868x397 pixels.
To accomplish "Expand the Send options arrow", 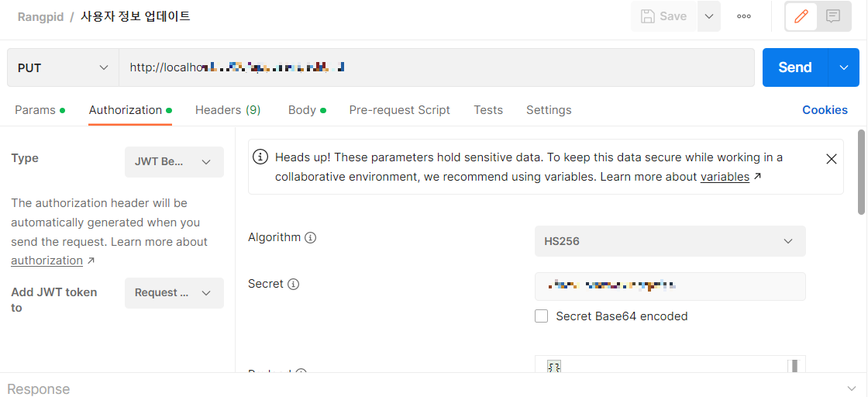I will pos(844,67).
